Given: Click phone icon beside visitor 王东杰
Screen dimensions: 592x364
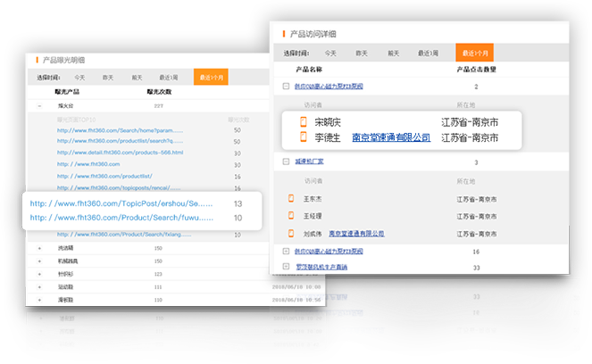Looking at the screenshot, I should (290, 199).
